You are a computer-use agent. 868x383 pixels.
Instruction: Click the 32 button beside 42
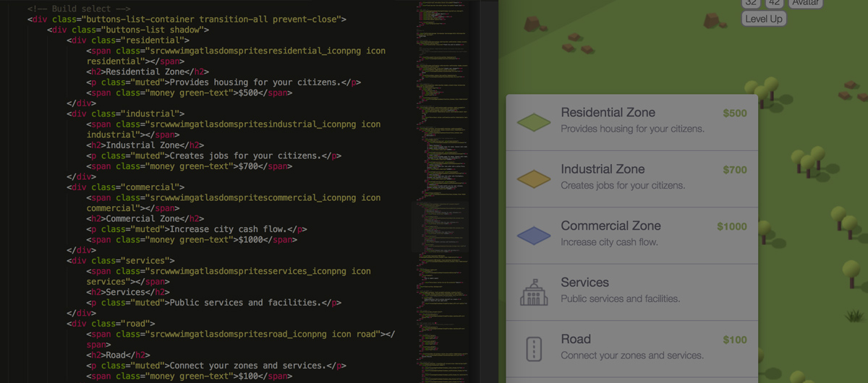click(x=751, y=3)
